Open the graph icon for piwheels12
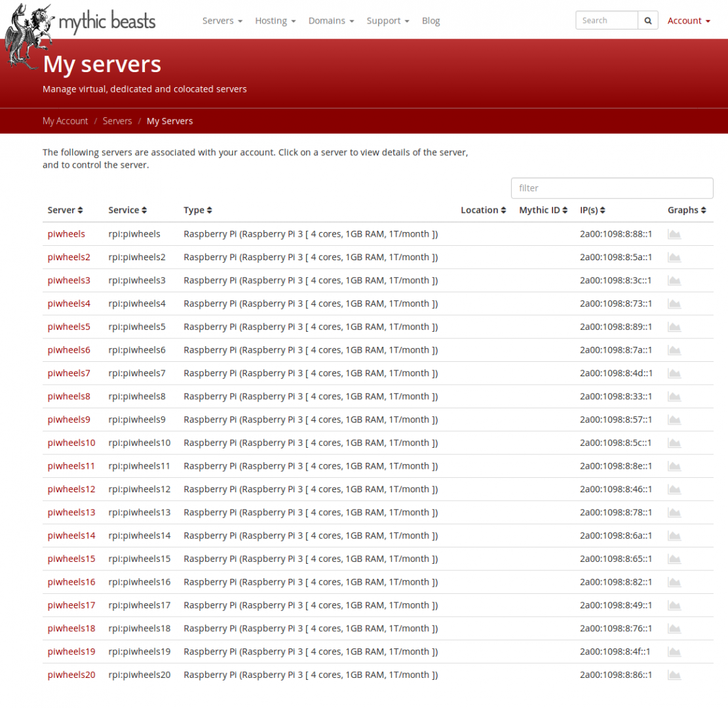Viewport: 728px width, 708px height. pyautogui.click(x=674, y=489)
